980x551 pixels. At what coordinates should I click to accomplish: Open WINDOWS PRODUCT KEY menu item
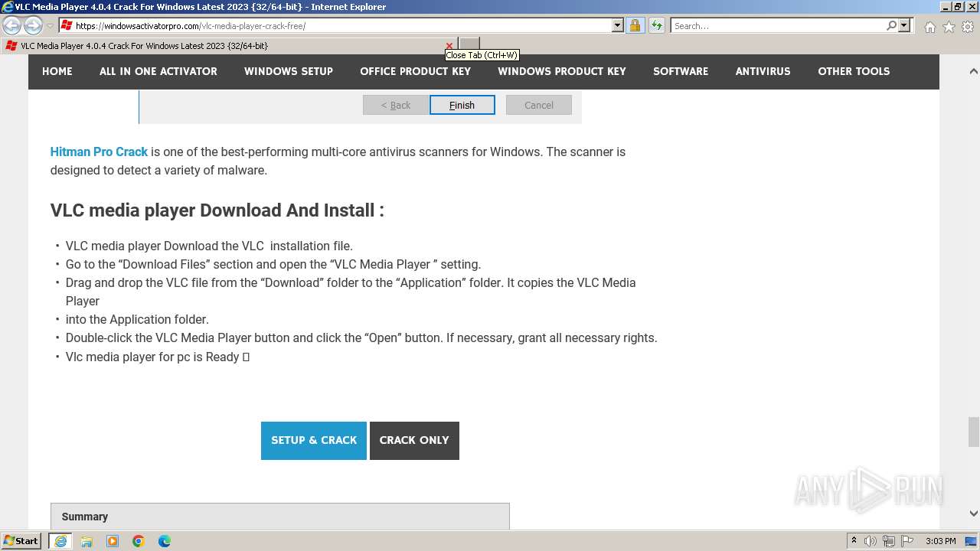tap(562, 71)
